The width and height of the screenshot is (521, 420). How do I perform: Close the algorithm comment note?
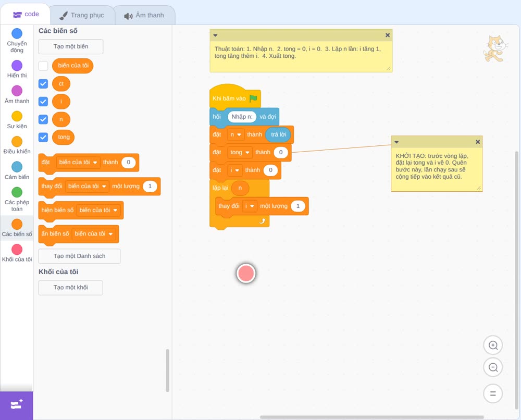[x=388, y=35]
